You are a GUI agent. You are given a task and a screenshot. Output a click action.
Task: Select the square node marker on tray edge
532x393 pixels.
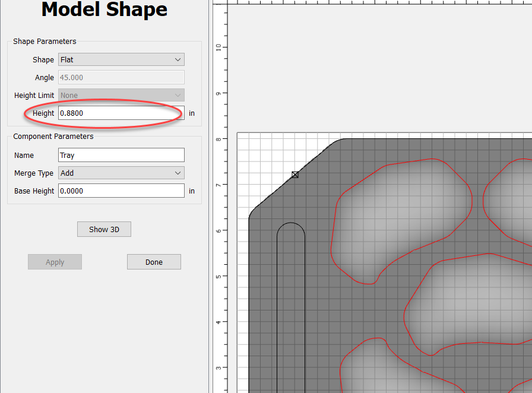pyautogui.click(x=295, y=175)
